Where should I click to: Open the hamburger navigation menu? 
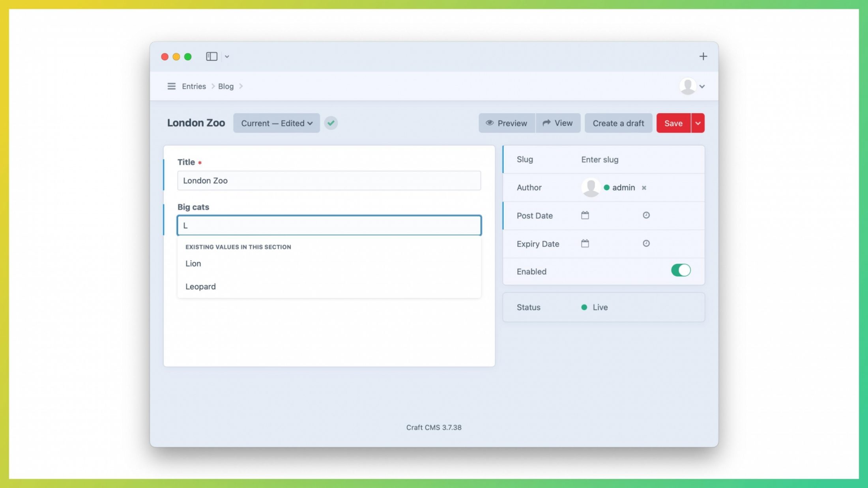[171, 86]
